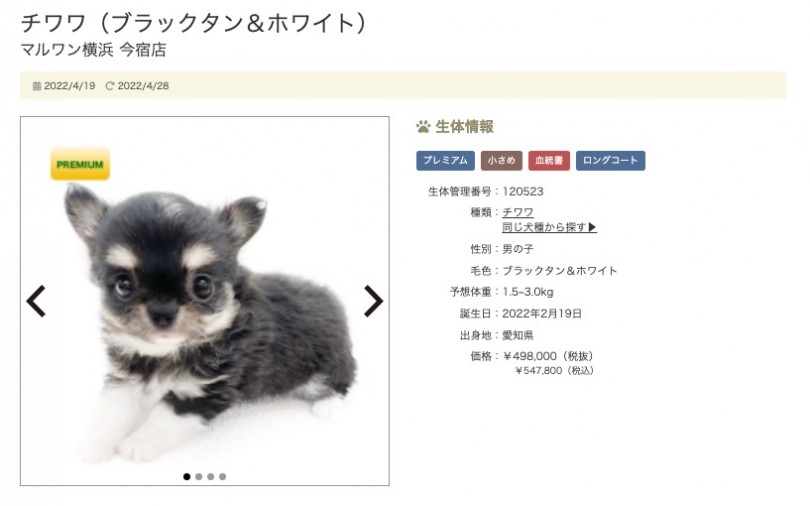Screen dimensions: 810x506
Task: Open the ロングコート tag
Action: click(611, 161)
